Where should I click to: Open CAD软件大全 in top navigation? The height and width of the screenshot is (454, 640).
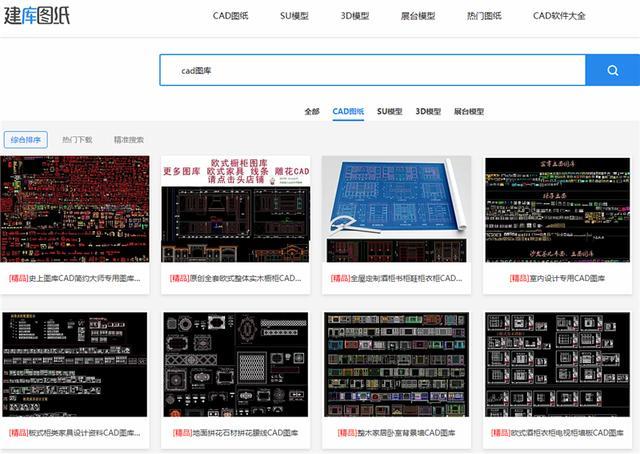[x=559, y=16]
